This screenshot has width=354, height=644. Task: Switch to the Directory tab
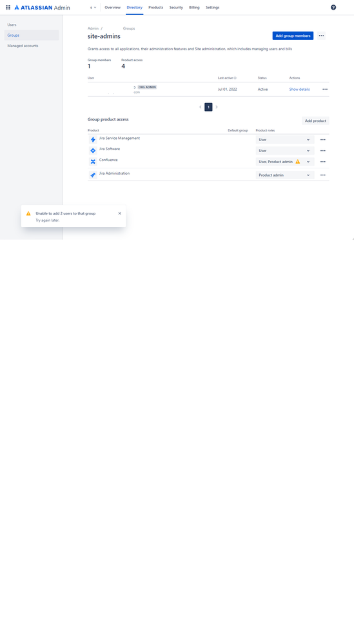(x=134, y=7)
